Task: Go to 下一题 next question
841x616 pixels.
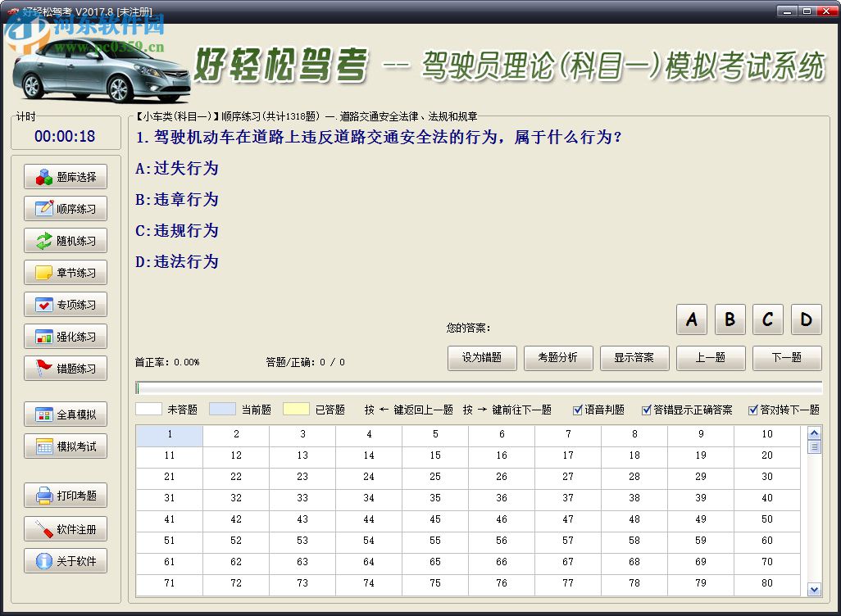Action: pyautogui.click(x=787, y=358)
